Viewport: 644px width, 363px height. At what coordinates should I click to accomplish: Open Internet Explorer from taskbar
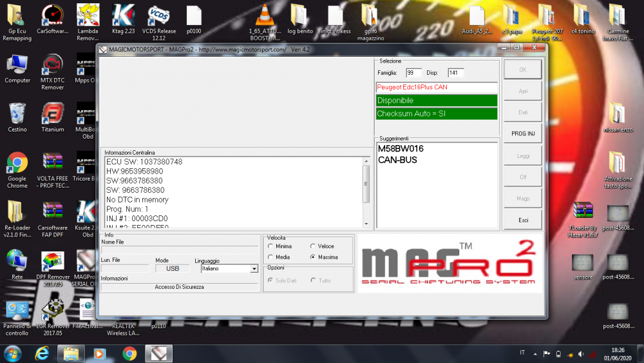[42, 353]
